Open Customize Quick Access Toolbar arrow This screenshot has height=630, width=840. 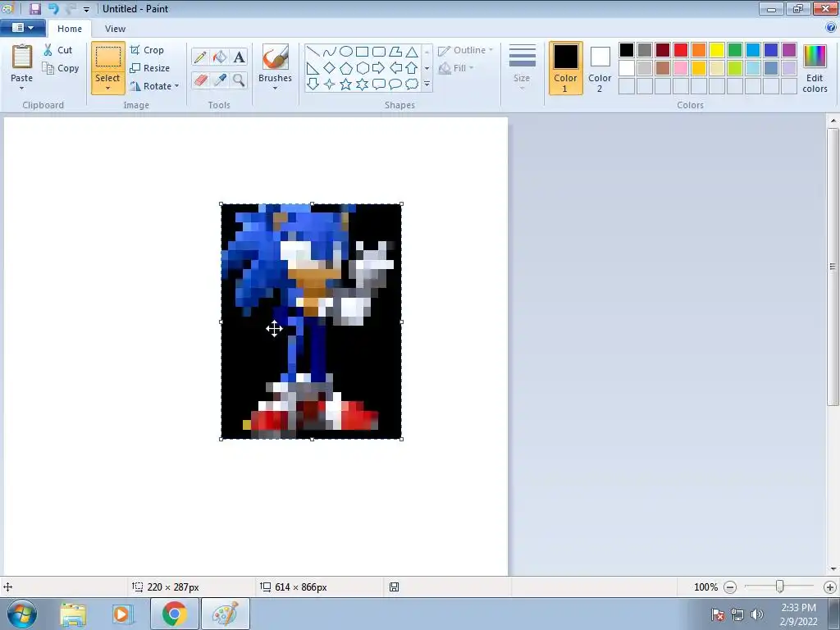[86, 9]
